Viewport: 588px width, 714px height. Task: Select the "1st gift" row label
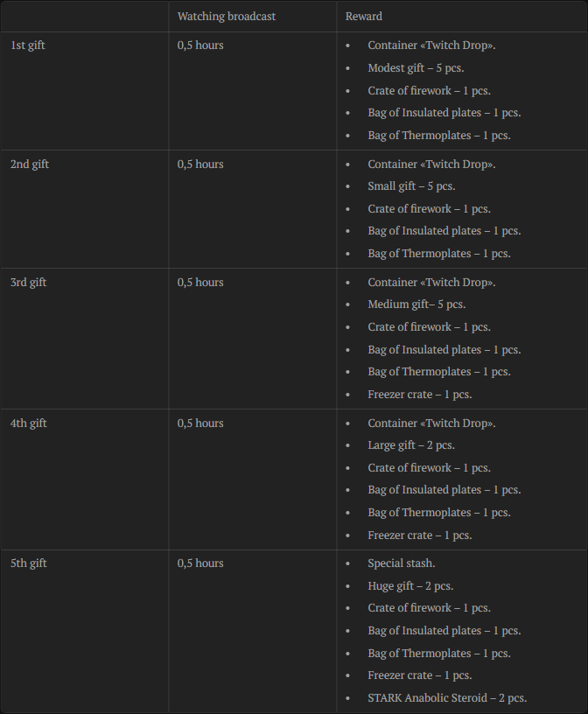(x=28, y=45)
